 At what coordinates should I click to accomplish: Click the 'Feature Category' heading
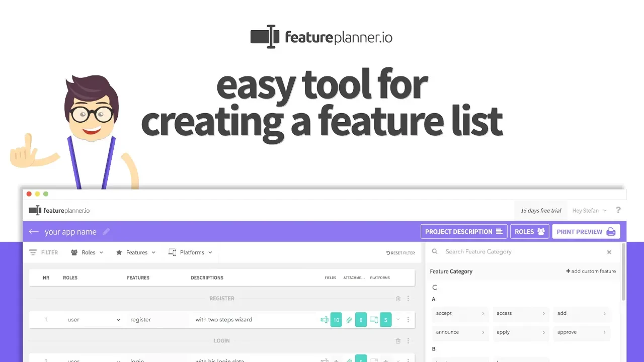coord(451,271)
